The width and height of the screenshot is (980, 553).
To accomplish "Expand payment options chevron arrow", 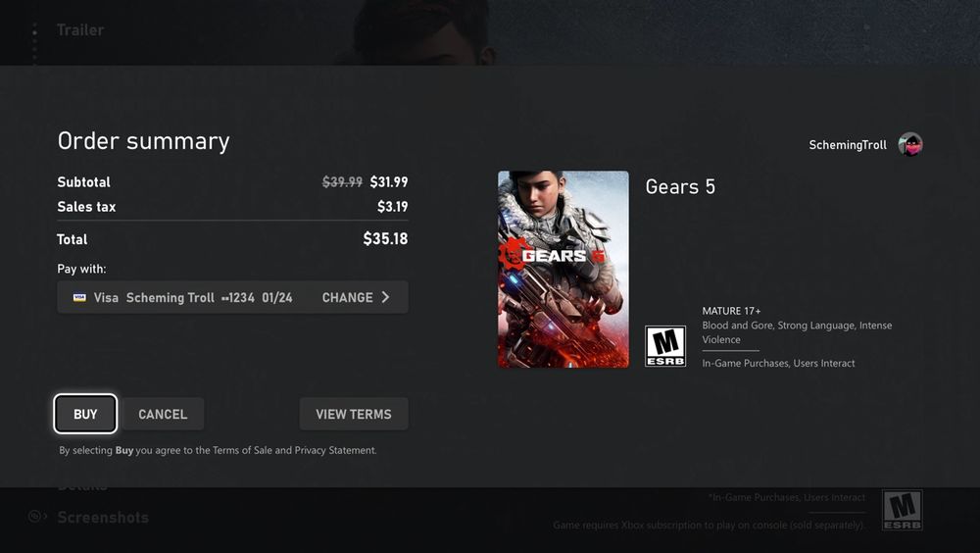I will tap(385, 297).
